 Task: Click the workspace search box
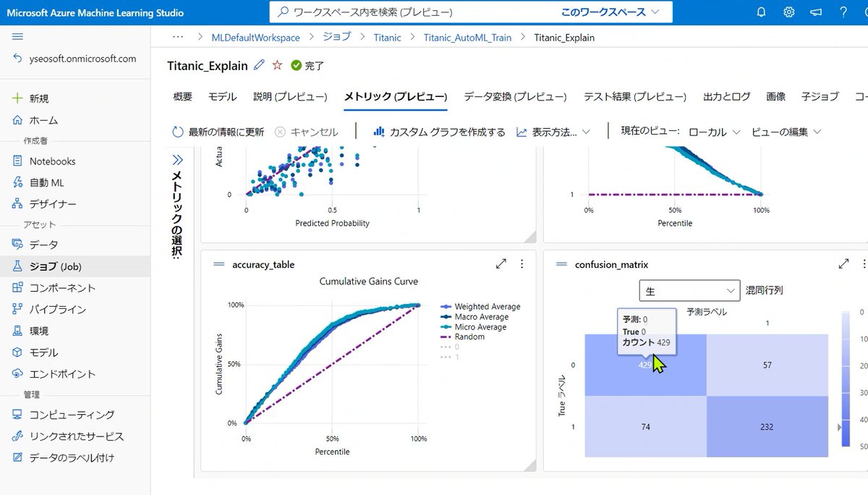pos(412,12)
